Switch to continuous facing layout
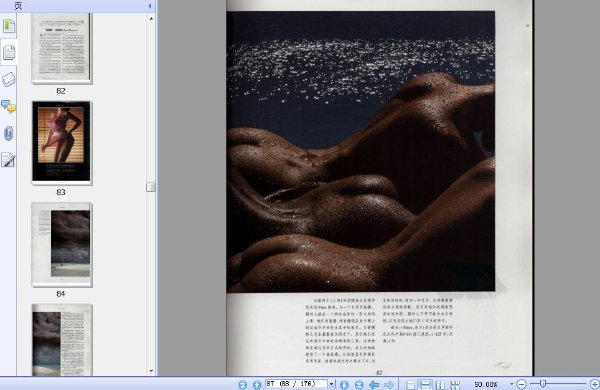 [455, 385]
